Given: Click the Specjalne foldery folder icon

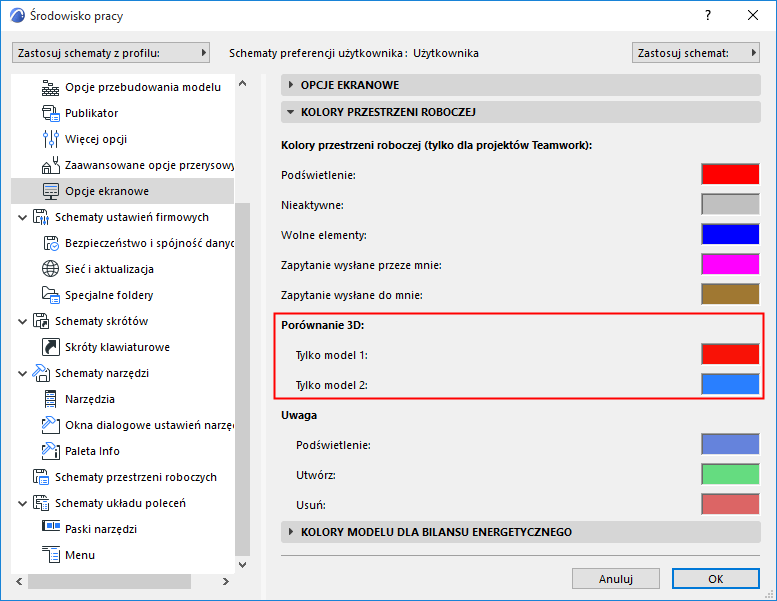Looking at the screenshot, I should [x=51, y=295].
